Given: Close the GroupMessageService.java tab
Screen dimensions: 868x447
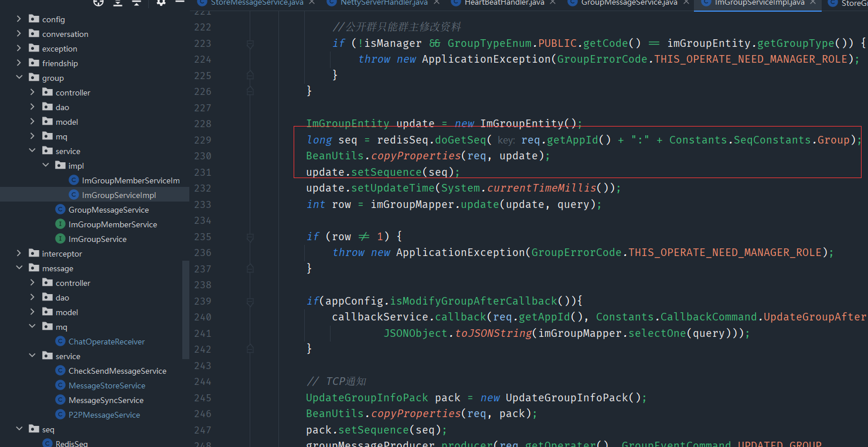Looking at the screenshot, I should 686,2.
